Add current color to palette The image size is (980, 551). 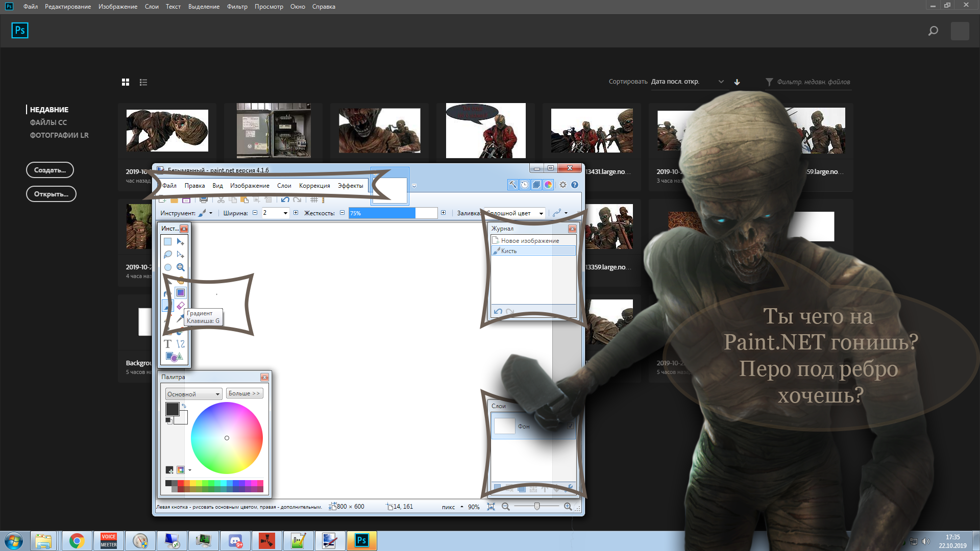point(169,470)
